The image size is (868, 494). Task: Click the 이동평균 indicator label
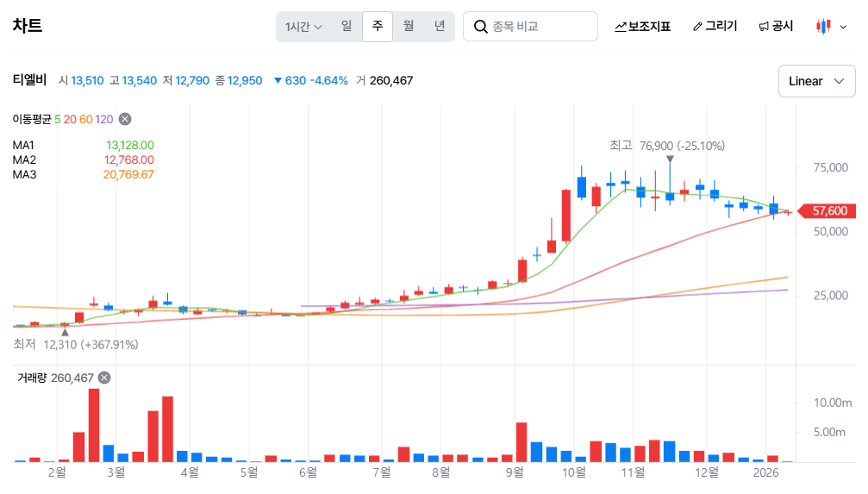[32, 119]
